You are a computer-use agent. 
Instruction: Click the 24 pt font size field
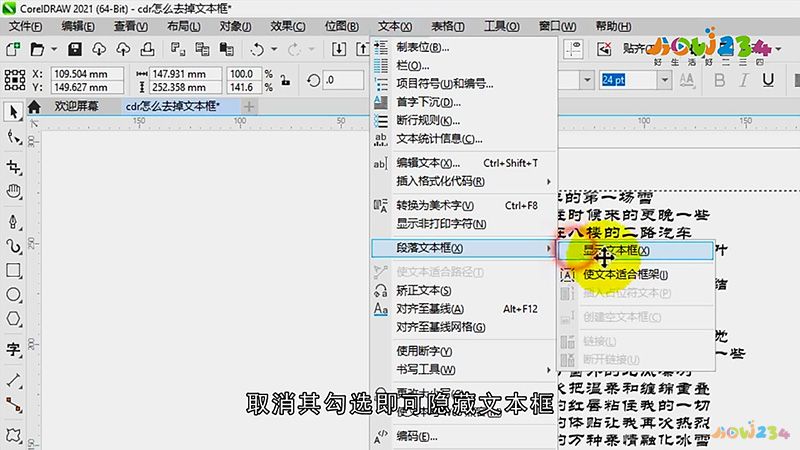click(x=629, y=80)
